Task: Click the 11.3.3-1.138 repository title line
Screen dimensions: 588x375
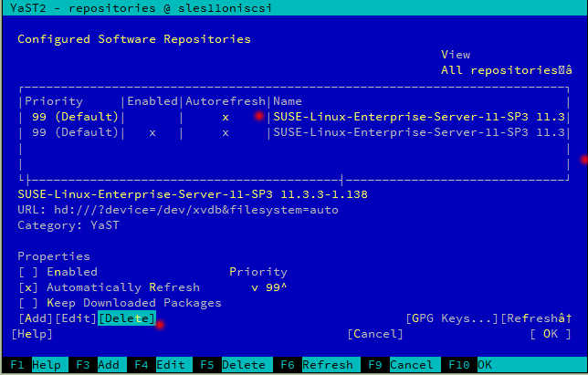Action: click(x=193, y=194)
